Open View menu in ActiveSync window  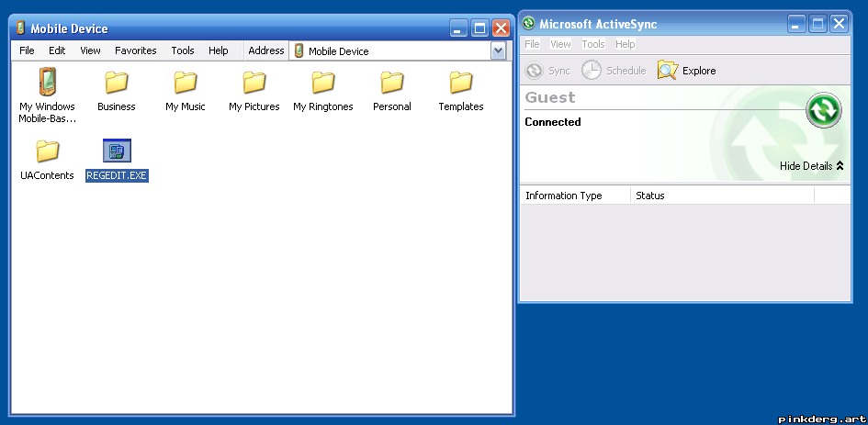(560, 44)
